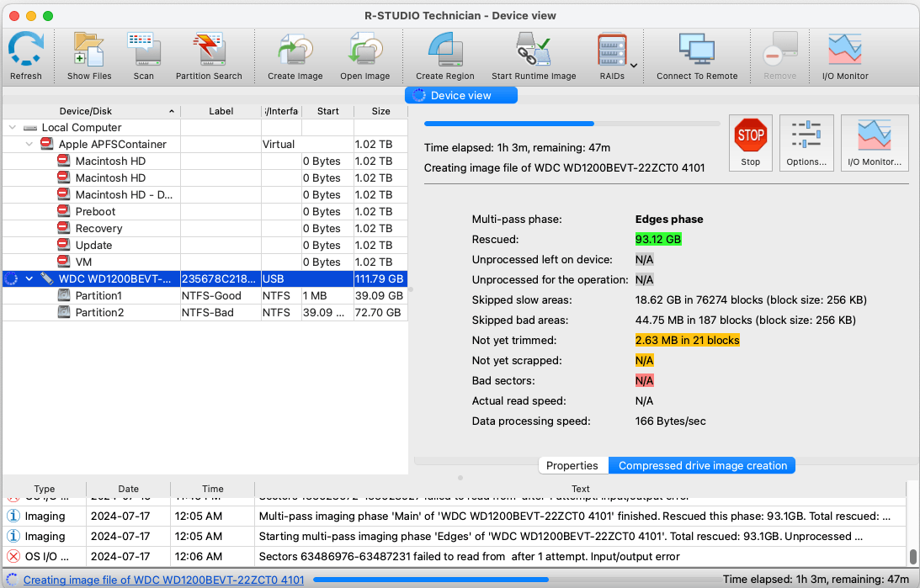Sort by the Size column header
Screen dimensions: 920x588
(x=380, y=111)
